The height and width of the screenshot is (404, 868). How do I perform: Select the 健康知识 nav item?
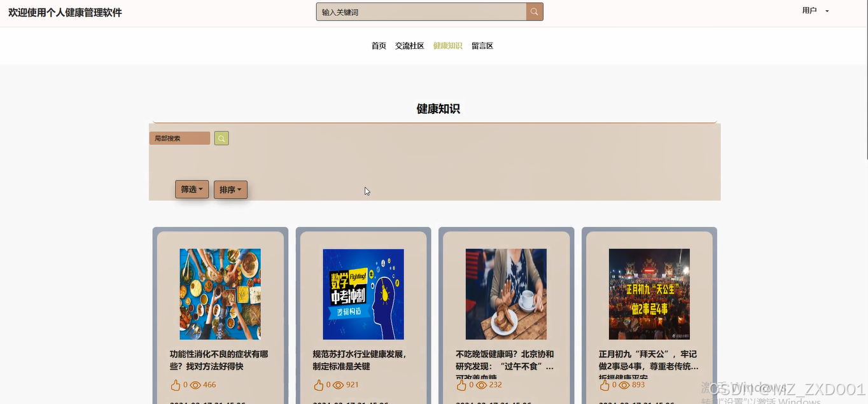coord(448,46)
